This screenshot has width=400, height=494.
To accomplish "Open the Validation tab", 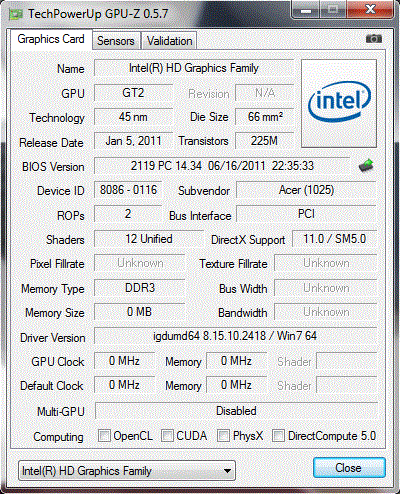I will pyautogui.click(x=170, y=41).
